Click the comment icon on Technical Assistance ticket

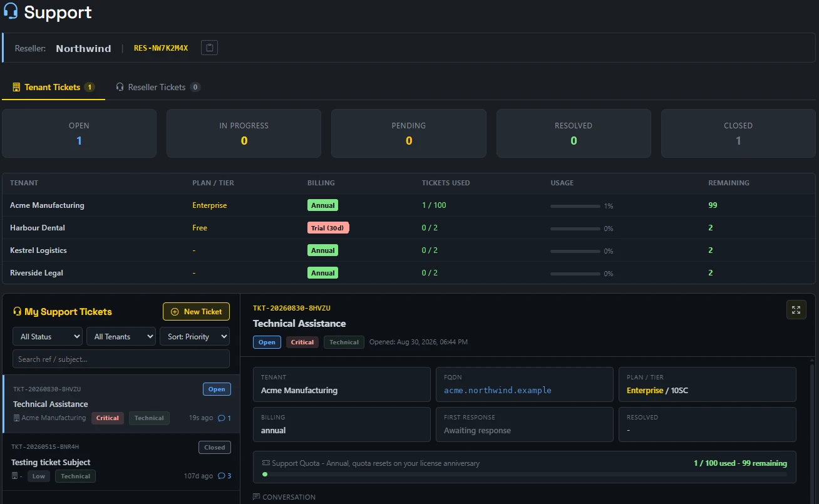tap(222, 418)
